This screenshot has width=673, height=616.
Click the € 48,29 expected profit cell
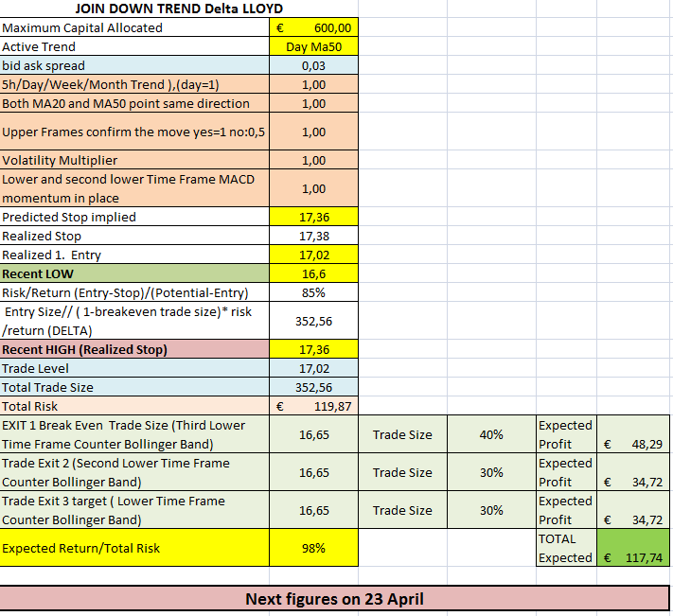pyautogui.click(x=633, y=434)
